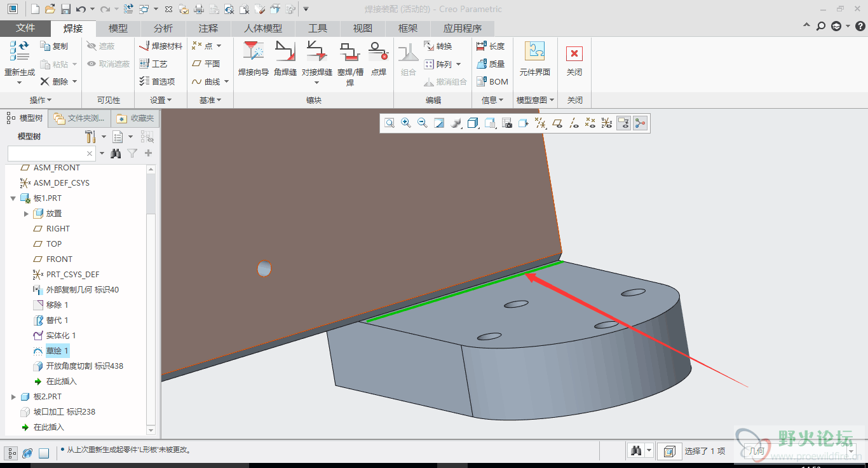
Task: Click the Regenerate (重新生成) icon
Action: pos(19,52)
